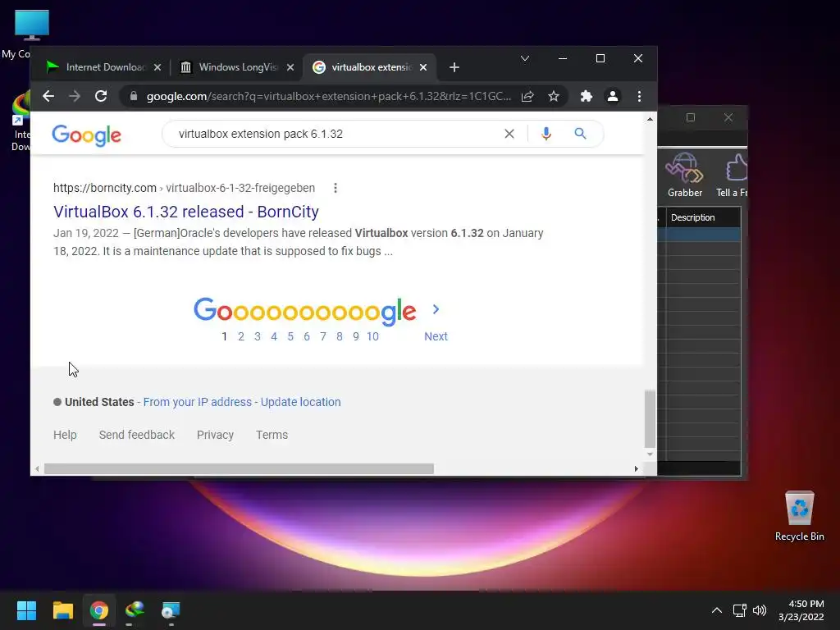Share this page via the share icon
The image size is (840, 630).
pos(527,97)
